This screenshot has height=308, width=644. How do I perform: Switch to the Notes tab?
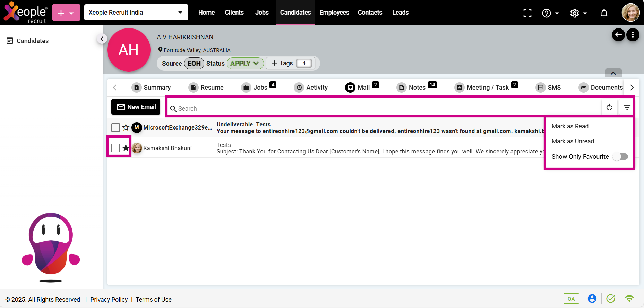[417, 88]
